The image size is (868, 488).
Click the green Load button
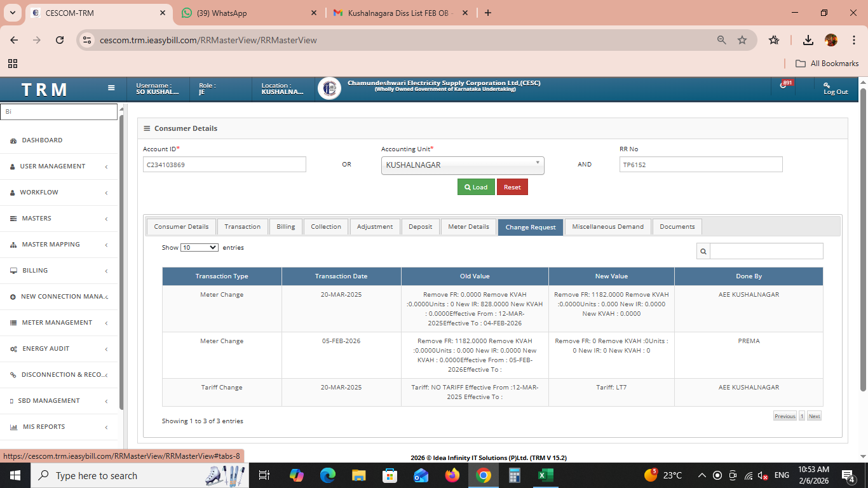click(476, 187)
